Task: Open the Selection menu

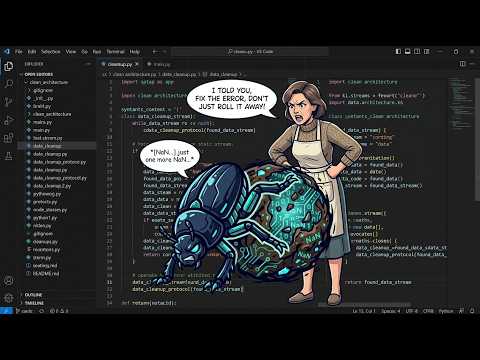Action: (51, 52)
